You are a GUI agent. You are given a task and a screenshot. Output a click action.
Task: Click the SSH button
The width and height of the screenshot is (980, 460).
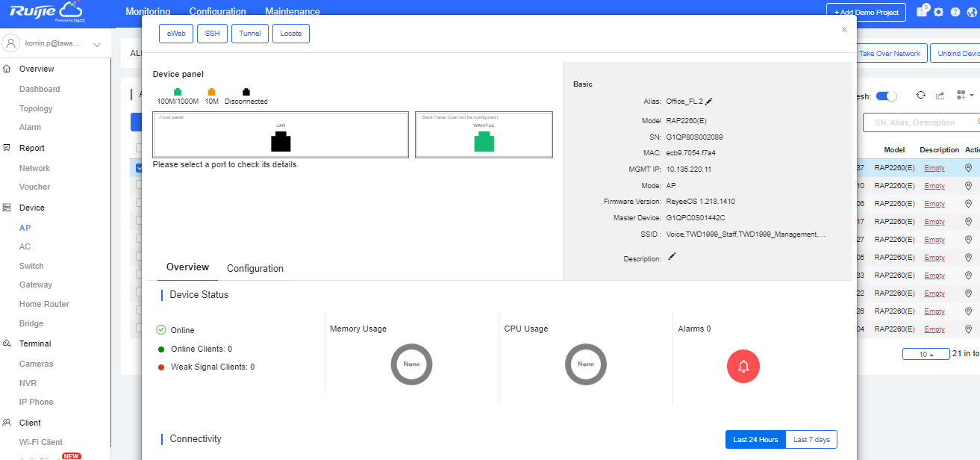[213, 34]
